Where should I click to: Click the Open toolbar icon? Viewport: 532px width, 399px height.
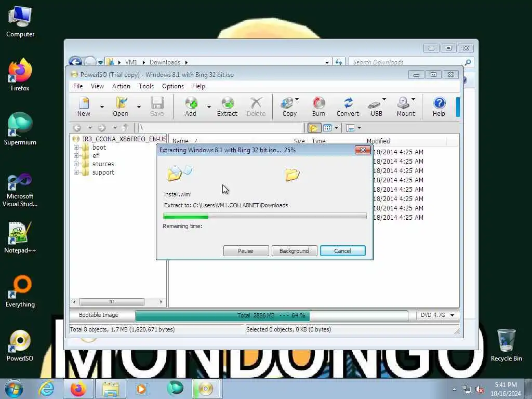point(121,107)
